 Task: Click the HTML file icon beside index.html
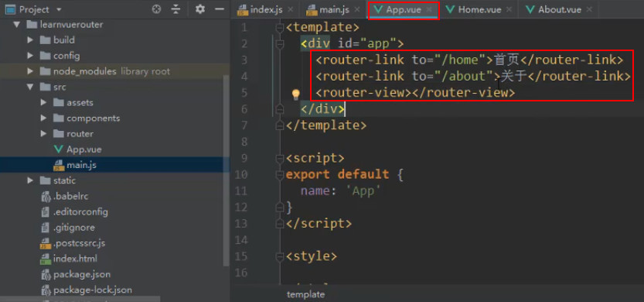pos(45,259)
